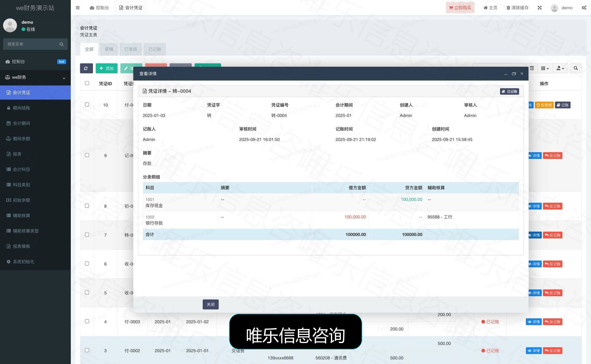The height and width of the screenshot is (364, 591).
Task: Click the 立即购买 button
Action: coord(460,8)
